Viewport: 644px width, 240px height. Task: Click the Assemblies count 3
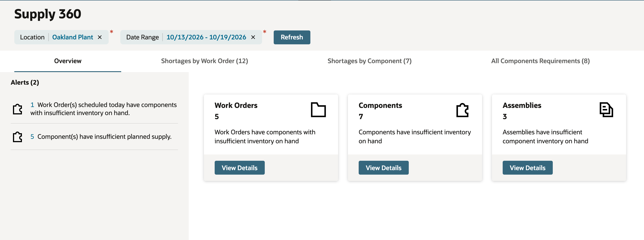(504, 117)
